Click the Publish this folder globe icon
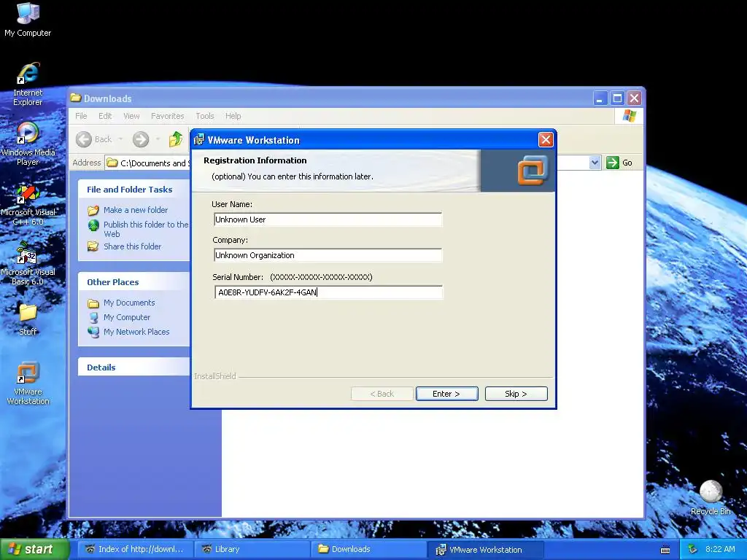 (93, 225)
